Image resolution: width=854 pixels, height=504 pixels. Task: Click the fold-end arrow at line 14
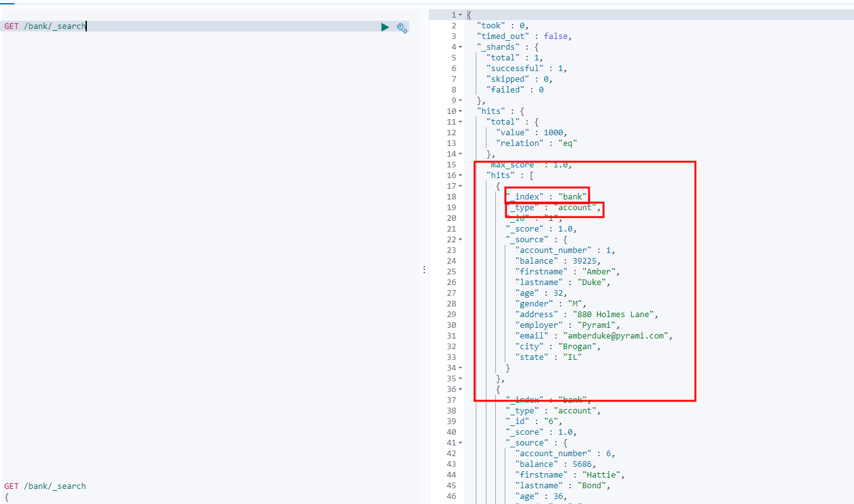coord(461,154)
